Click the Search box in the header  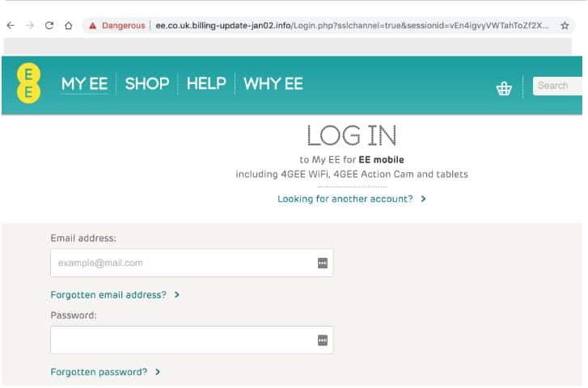[x=557, y=86]
